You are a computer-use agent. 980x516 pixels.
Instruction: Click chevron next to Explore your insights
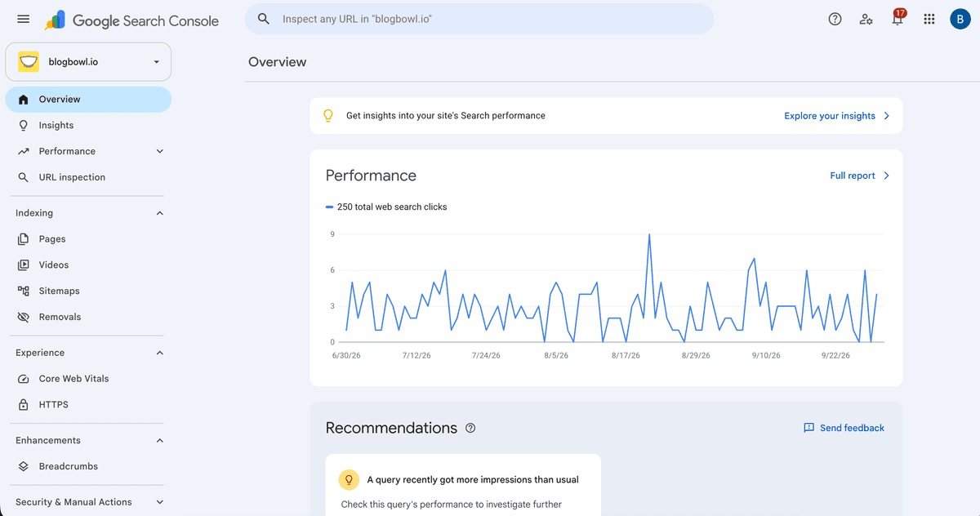coord(887,116)
